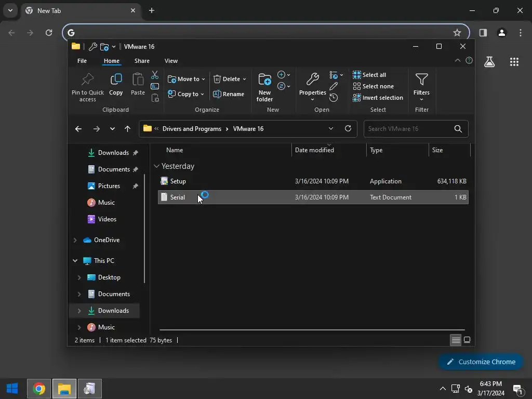This screenshot has height=399, width=532.
Task: Click Pin to Quick access icon
Action: (87, 79)
